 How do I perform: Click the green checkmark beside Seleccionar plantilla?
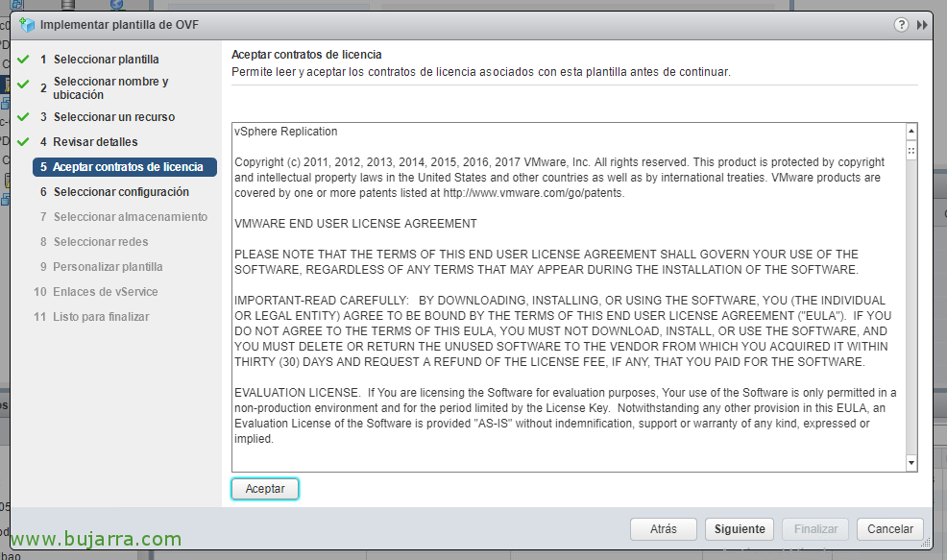pos(24,60)
